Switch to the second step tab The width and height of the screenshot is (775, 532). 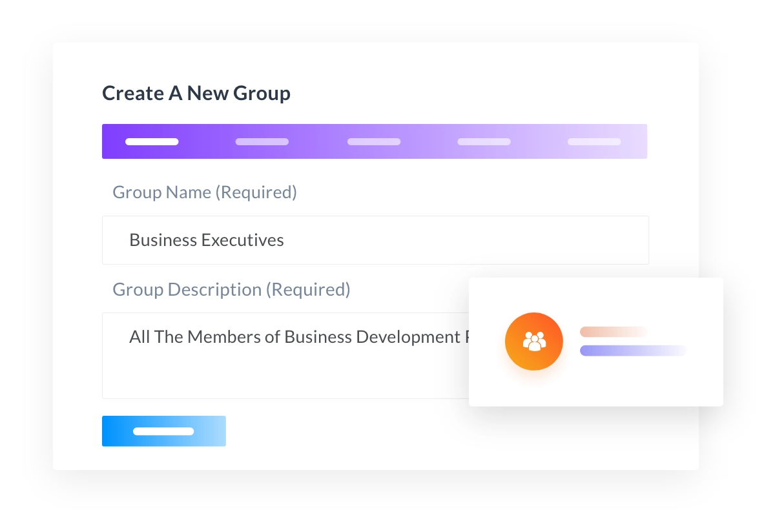pos(262,141)
